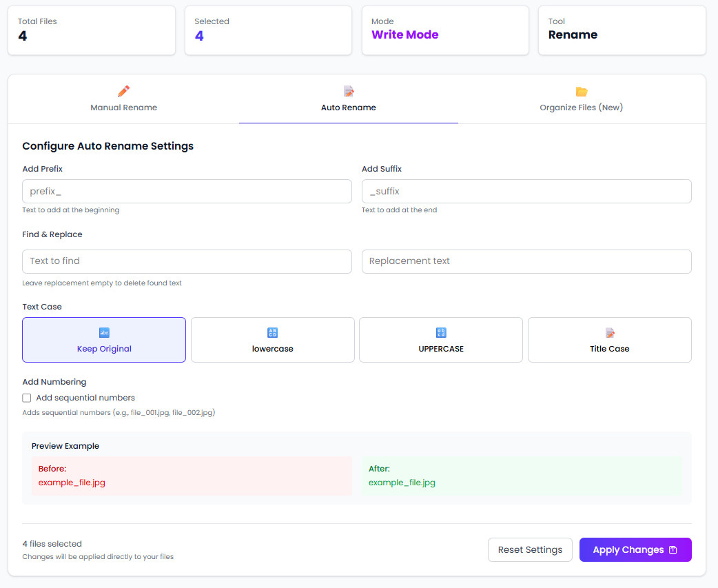Click the Replacement text input field

point(526,261)
